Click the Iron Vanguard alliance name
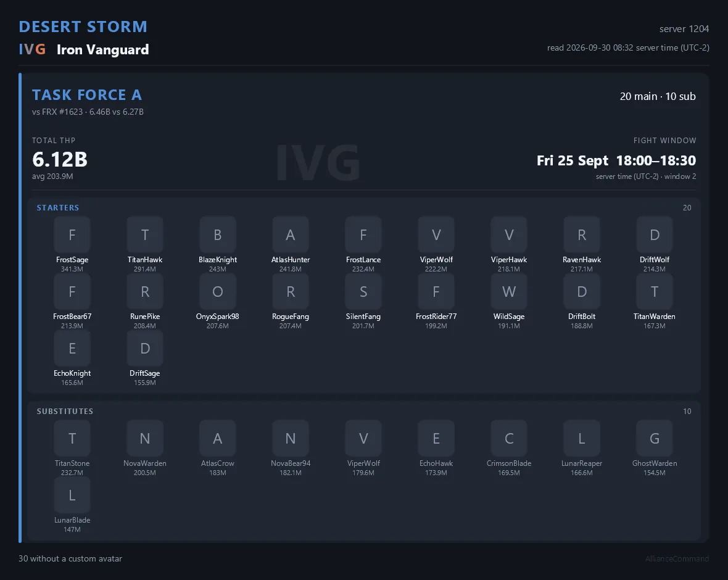This screenshot has width=728, height=580. pyautogui.click(x=102, y=50)
